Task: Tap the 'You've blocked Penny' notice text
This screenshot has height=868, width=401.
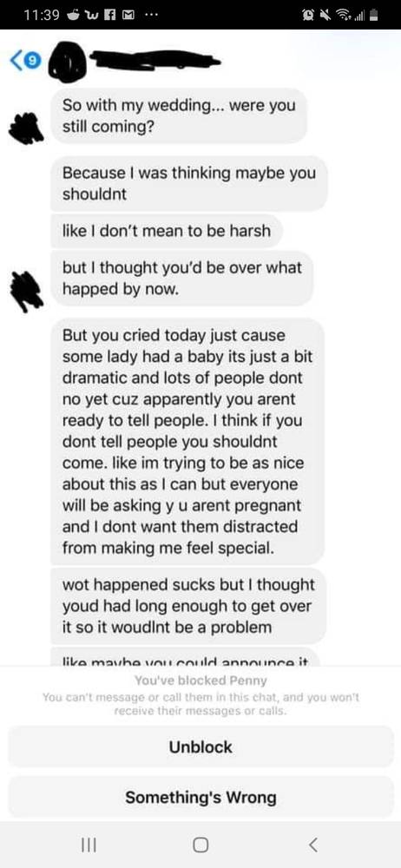Action: (x=200, y=681)
